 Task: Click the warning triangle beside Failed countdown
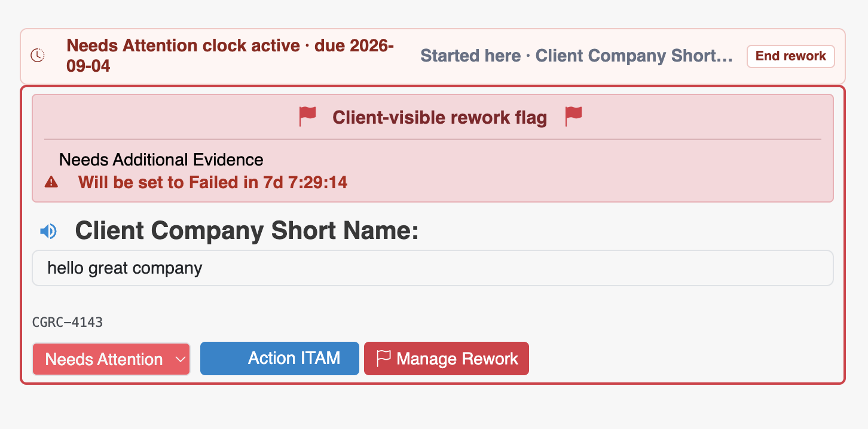tap(51, 182)
